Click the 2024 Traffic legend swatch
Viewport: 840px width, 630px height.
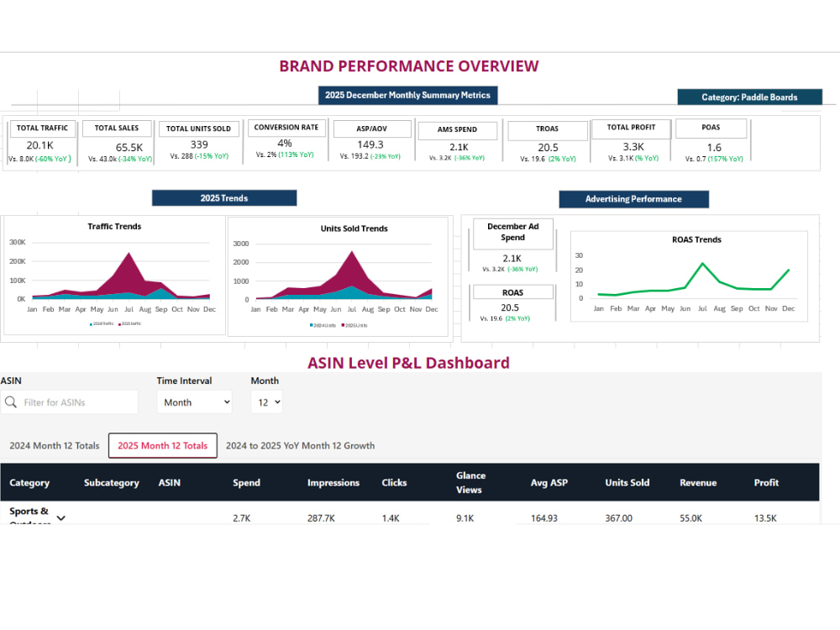tap(91, 324)
